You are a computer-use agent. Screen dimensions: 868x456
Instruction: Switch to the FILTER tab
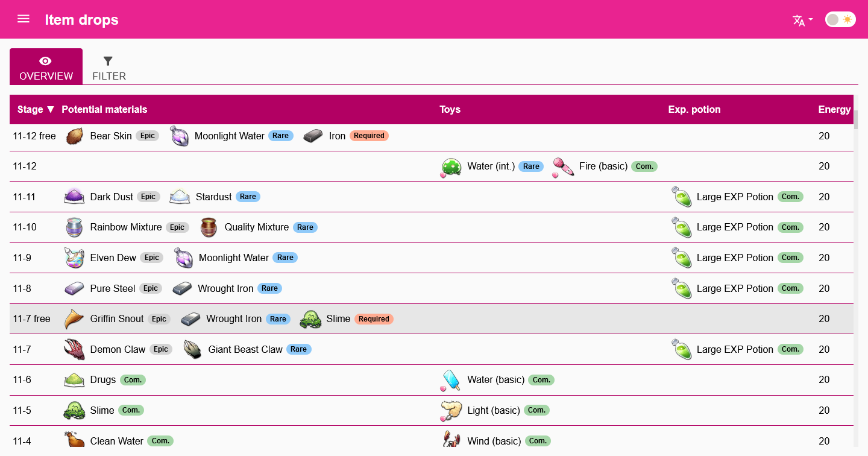coord(108,66)
